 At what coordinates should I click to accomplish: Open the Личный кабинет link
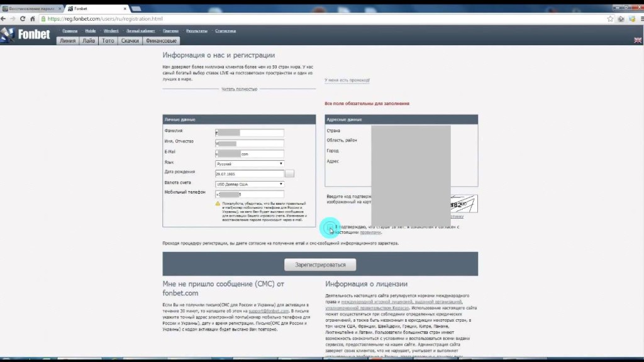point(140,31)
